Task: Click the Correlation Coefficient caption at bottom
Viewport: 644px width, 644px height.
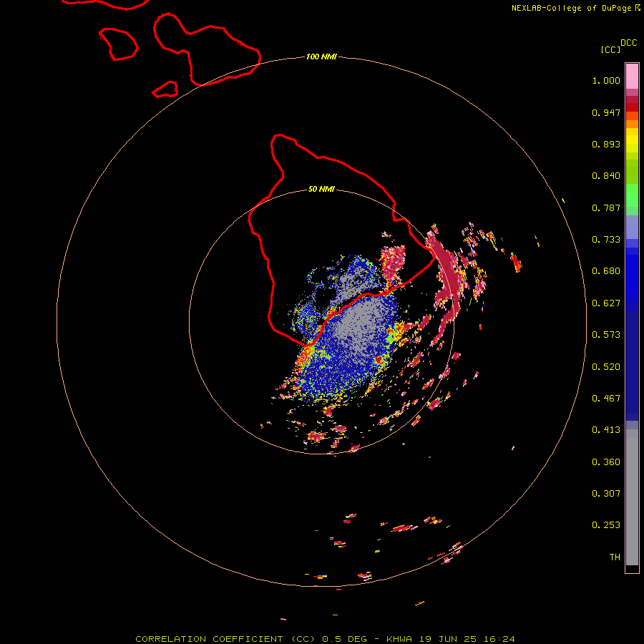Action: [325, 639]
